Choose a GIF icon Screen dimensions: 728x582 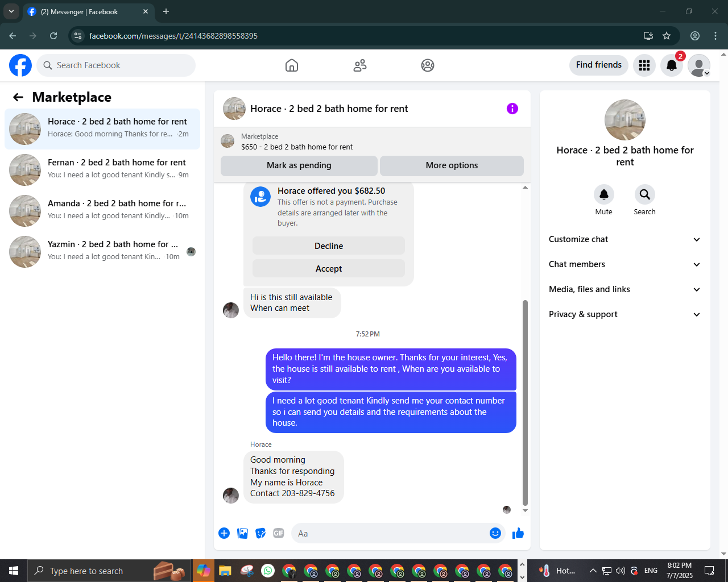(x=279, y=533)
